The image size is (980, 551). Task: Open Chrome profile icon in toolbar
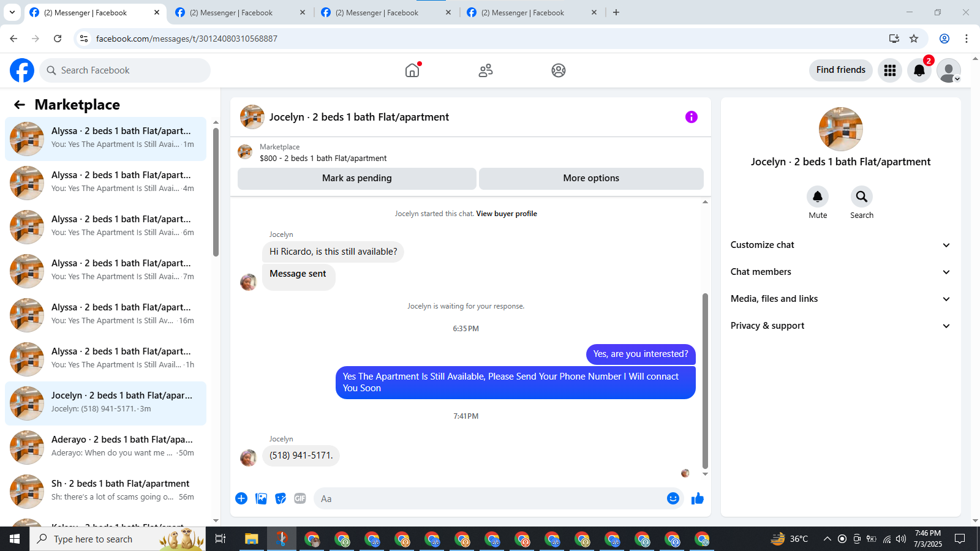pyautogui.click(x=944, y=39)
